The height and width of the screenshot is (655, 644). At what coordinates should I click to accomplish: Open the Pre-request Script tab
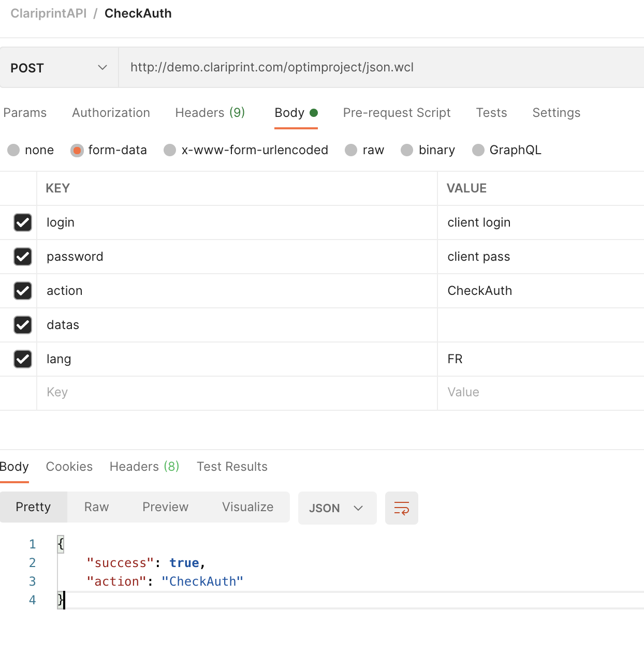(397, 113)
